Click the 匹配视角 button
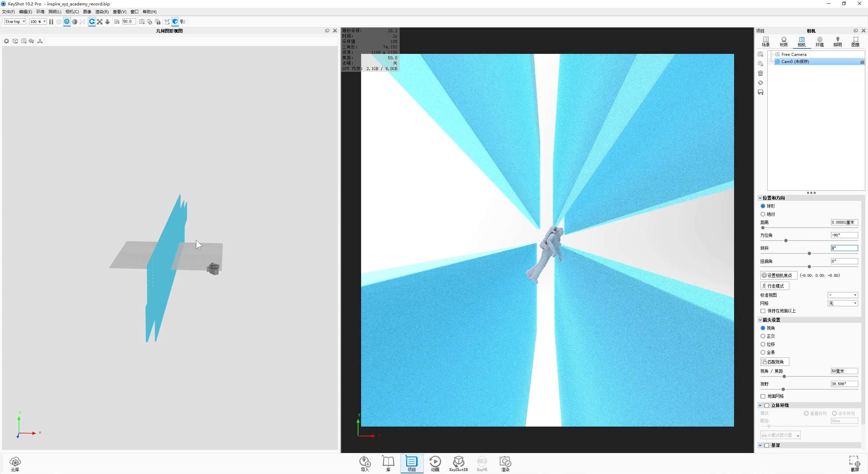This screenshot has height=474, width=868. coord(774,362)
